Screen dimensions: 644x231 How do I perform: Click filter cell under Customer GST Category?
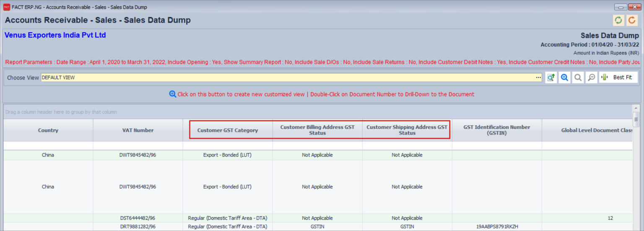pos(228,146)
